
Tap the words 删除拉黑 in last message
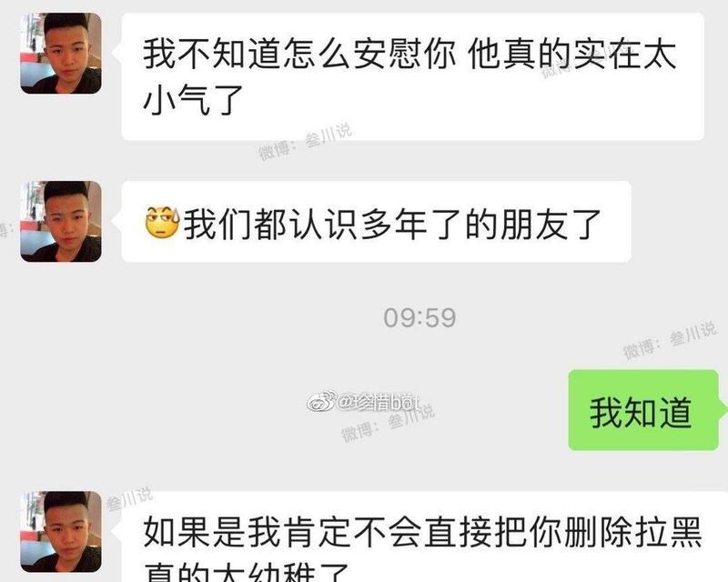point(632,532)
